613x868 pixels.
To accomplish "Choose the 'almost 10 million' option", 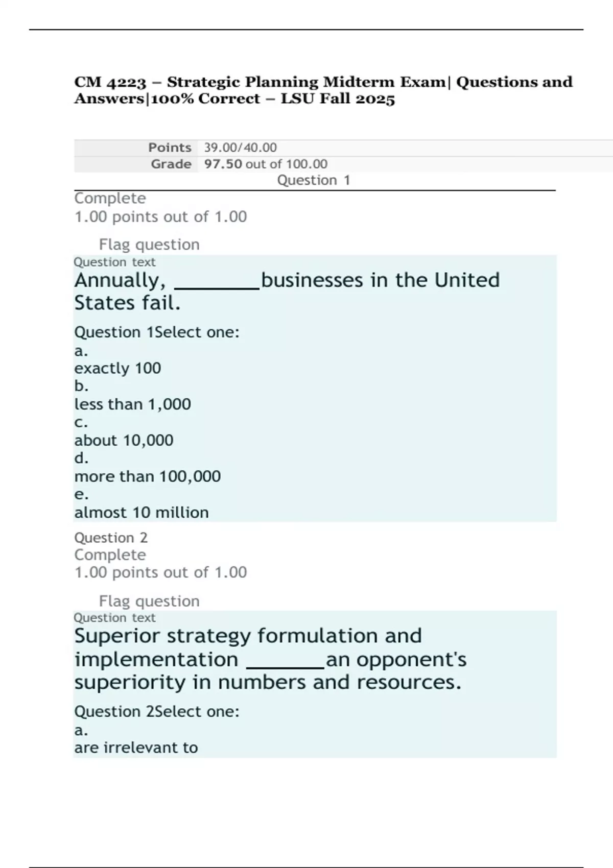I will pyautogui.click(x=141, y=512).
